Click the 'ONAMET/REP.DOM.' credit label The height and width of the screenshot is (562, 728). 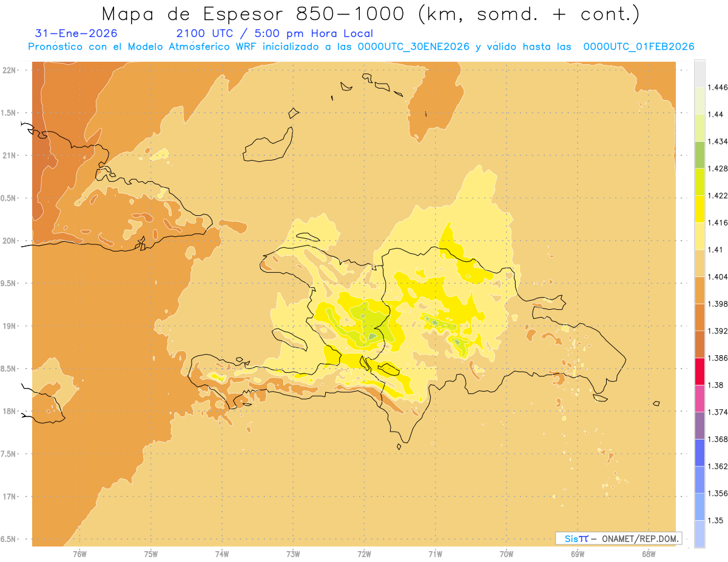pos(641,538)
